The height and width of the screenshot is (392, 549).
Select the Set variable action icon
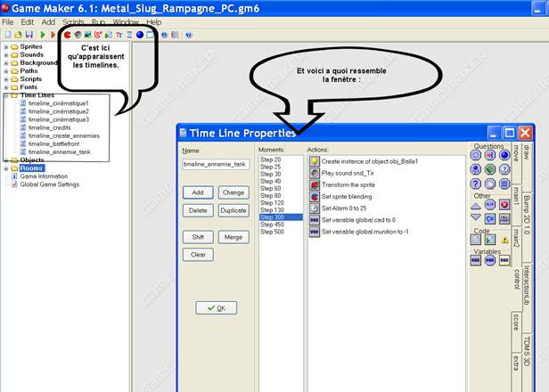point(476,260)
